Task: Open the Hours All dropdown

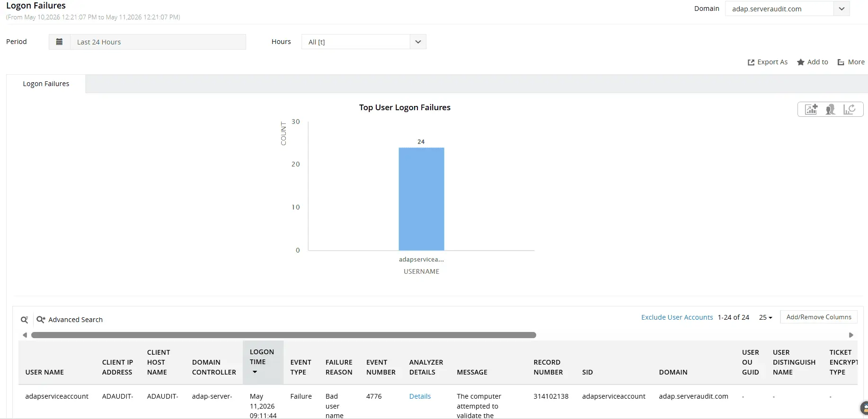Action: [363, 42]
